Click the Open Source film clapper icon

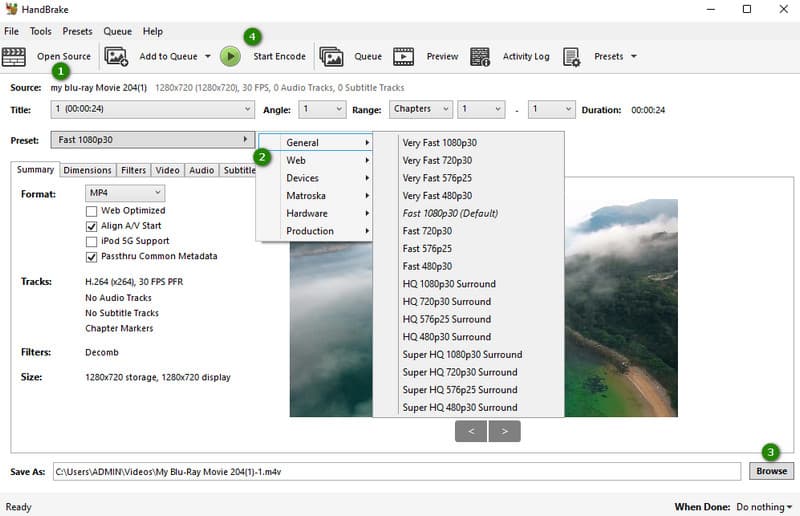coord(14,57)
